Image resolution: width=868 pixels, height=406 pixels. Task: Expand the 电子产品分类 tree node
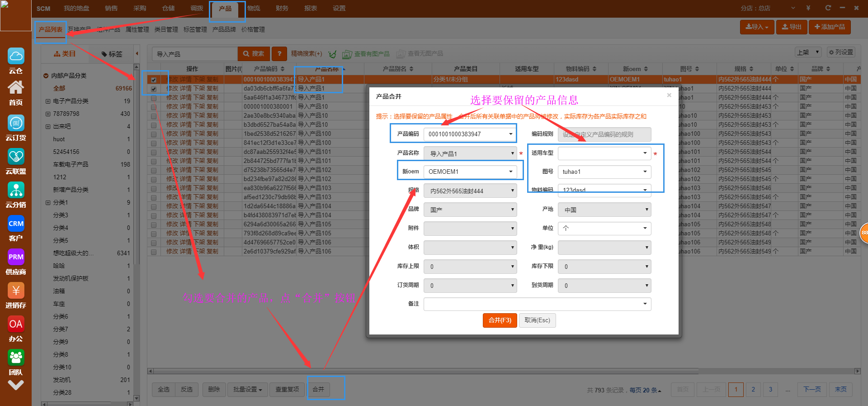click(x=48, y=101)
